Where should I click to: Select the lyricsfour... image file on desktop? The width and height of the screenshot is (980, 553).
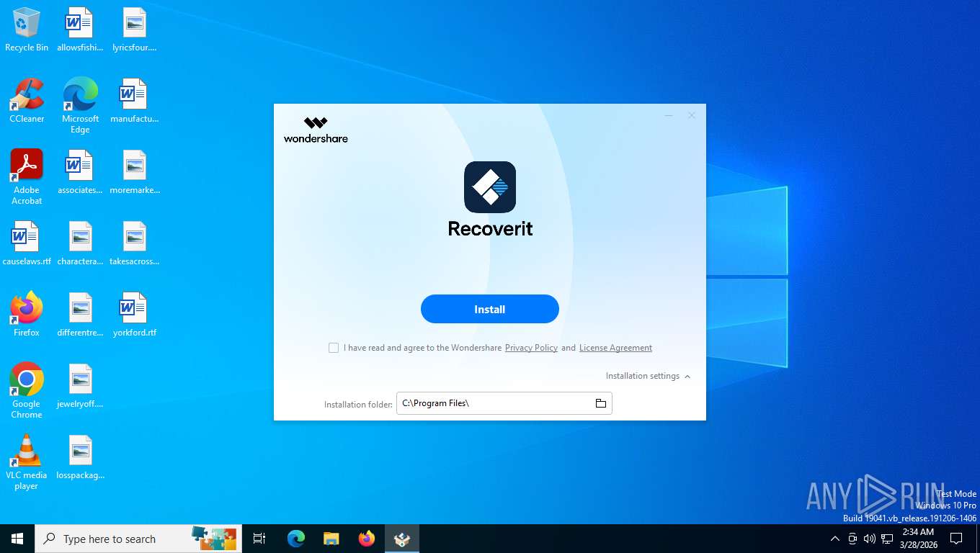pyautogui.click(x=134, y=30)
